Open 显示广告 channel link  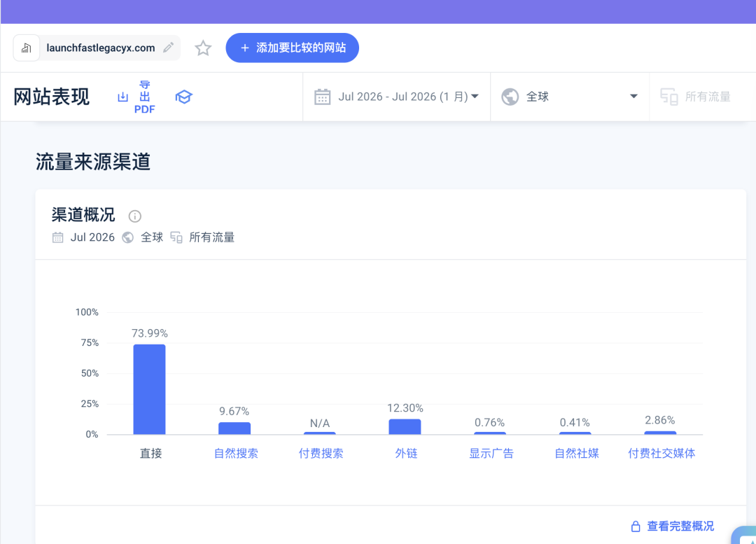(x=491, y=454)
